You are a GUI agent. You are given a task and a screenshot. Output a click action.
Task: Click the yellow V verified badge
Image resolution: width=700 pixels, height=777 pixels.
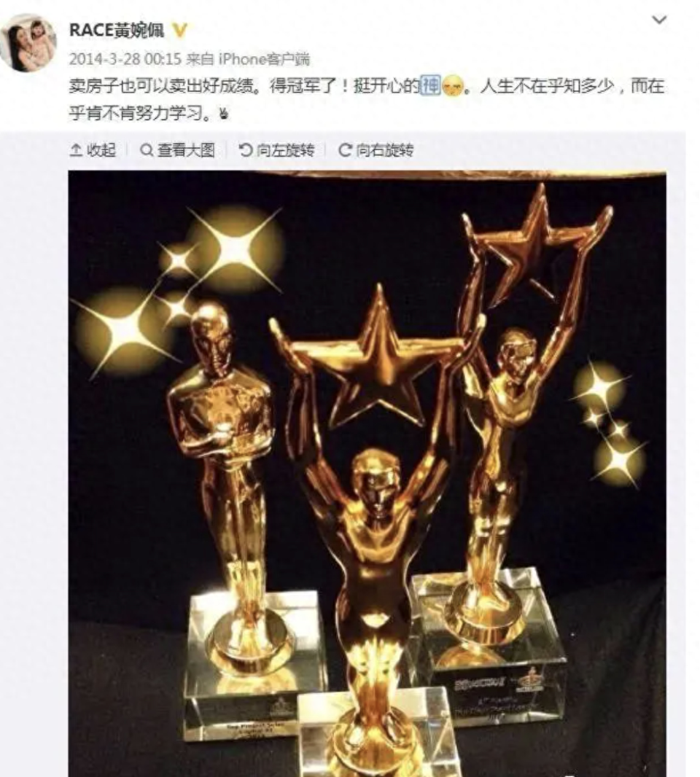(x=179, y=31)
